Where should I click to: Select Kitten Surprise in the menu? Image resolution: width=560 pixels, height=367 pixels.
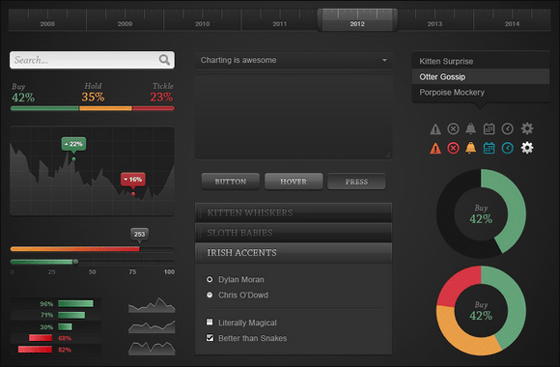(x=480, y=61)
